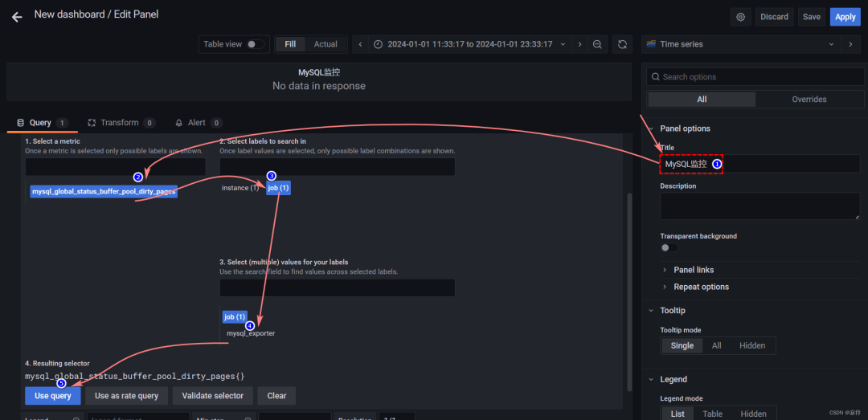Select the instance (1) label
Screen dimensions: 868x420
[x=240, y=188]
